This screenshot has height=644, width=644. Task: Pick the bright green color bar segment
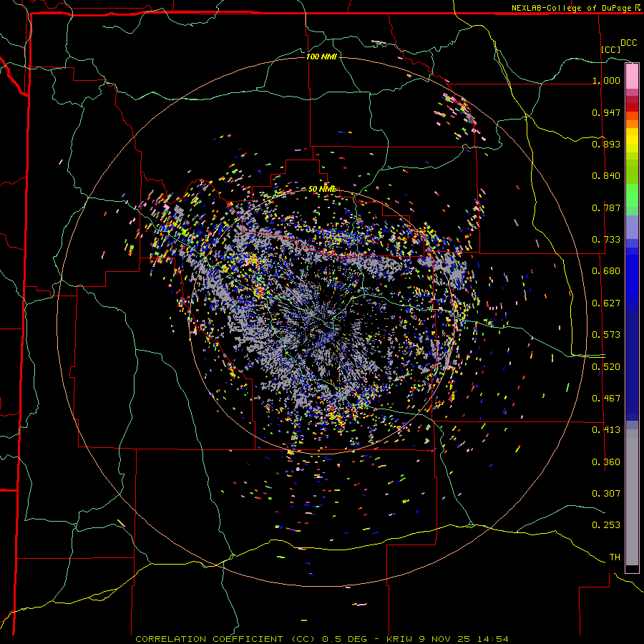pos(632,195)
